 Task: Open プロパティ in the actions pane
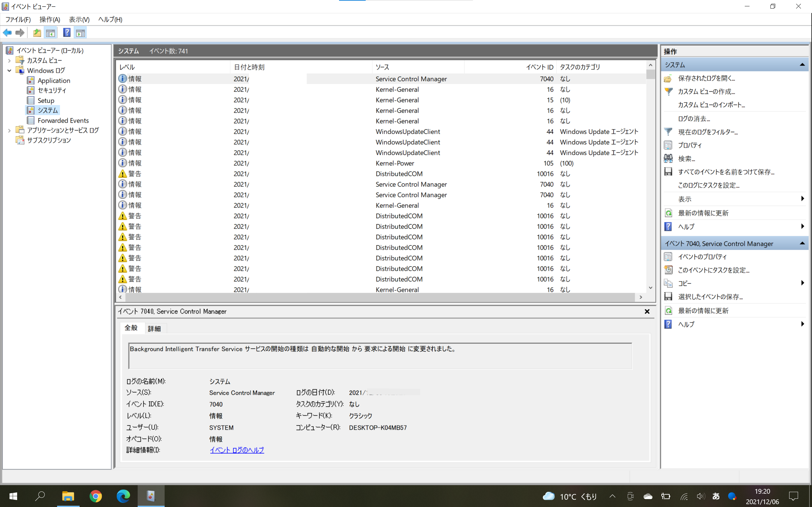click(690, 145)
